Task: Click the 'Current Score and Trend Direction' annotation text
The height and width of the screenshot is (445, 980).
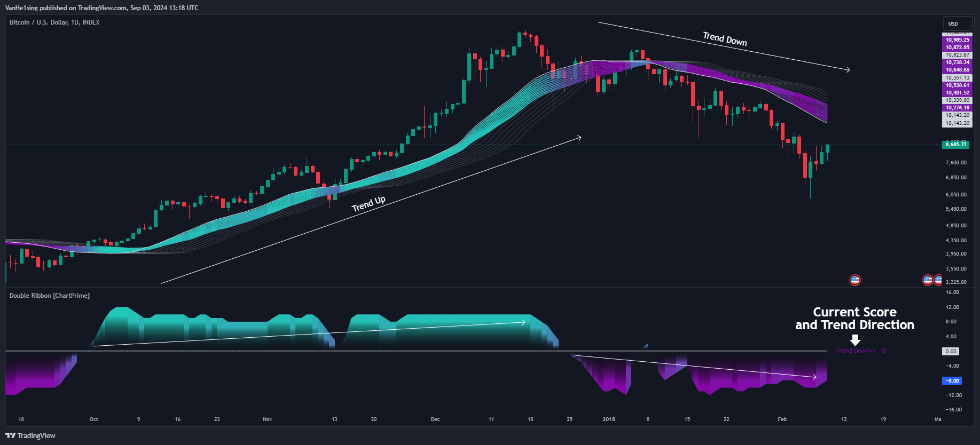Action: point(854,319)
